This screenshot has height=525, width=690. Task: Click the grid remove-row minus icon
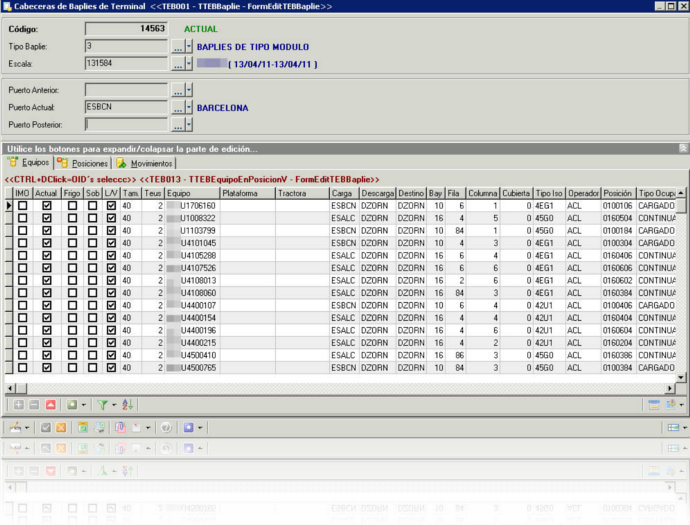click(34, 405)
